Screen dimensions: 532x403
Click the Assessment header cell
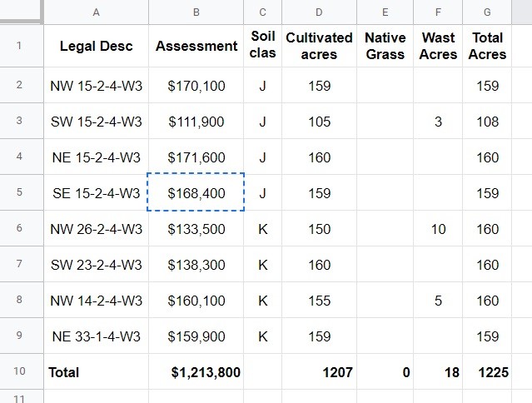click(196, 46)
